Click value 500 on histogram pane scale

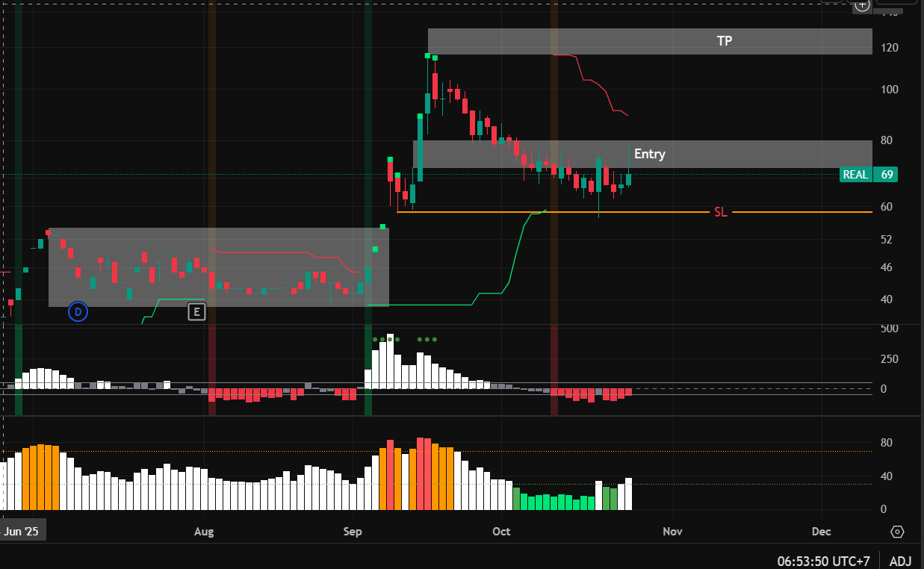click(890, 329)
